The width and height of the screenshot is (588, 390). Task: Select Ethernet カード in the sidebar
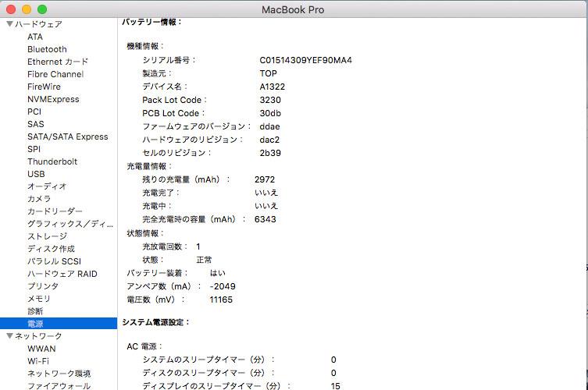click(x=57, y=62)
